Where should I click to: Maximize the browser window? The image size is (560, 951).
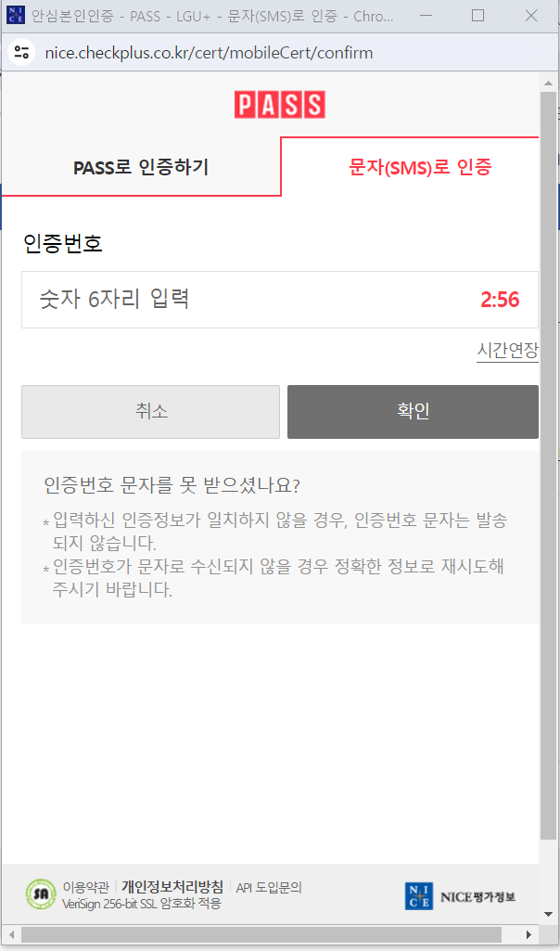(x=477, y=17)
